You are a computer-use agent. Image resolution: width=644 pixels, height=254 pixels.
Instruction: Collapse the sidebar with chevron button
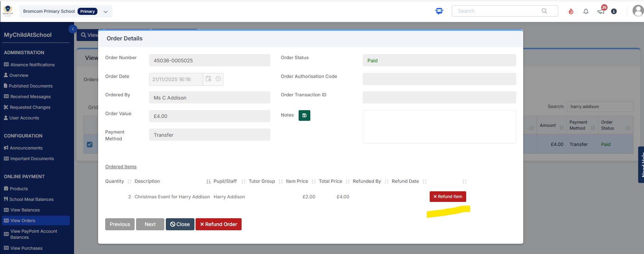tap(73, 29)
